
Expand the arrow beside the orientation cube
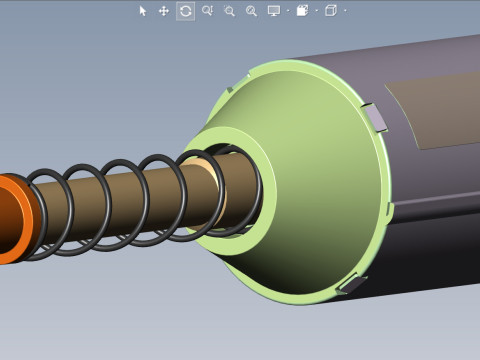(345, 11)
